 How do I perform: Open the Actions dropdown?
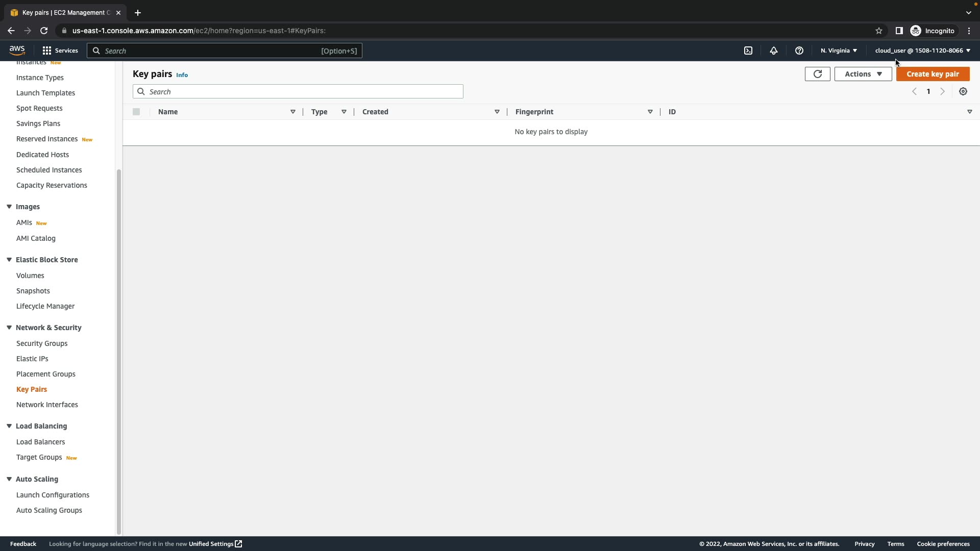pos(863,74)
